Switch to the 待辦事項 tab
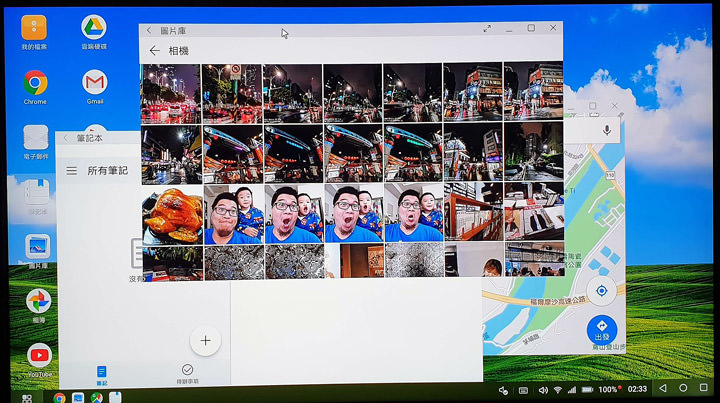Screen dimensions: 720x403 187,373
